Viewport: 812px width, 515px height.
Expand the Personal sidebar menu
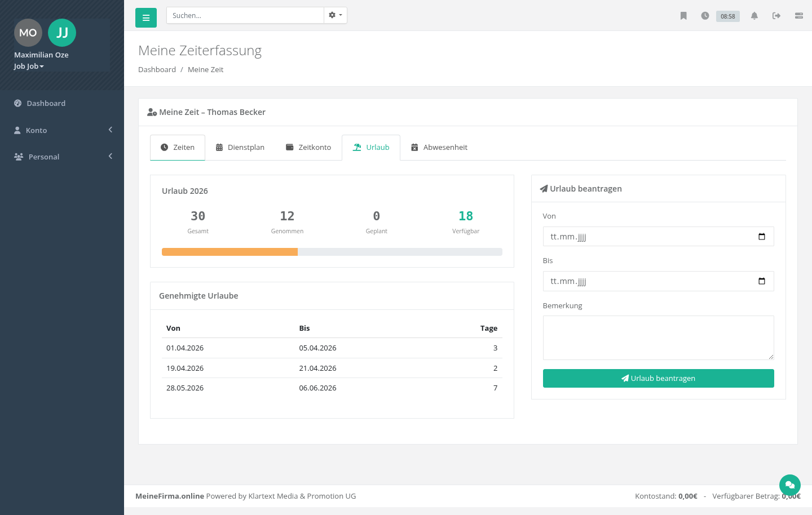(62, 157)
